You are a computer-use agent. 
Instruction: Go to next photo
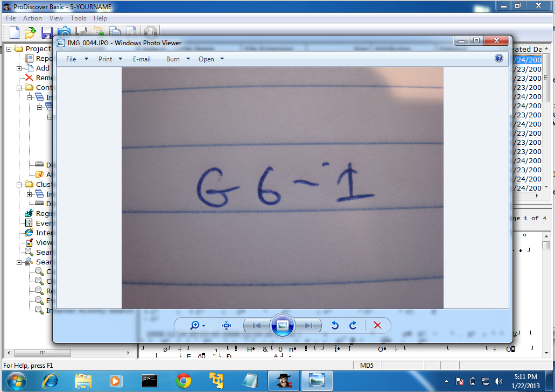pyautogui.click(x=308, y=325)
